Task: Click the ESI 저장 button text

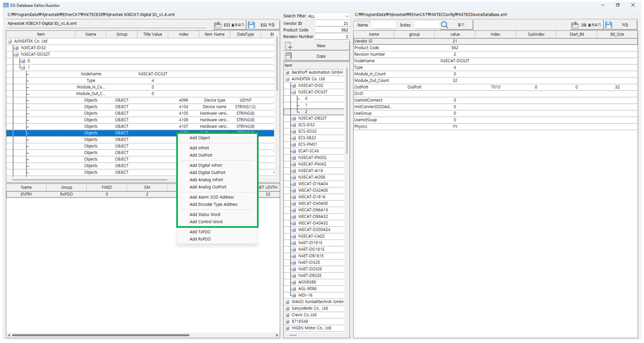Action: tap(268, 25)
